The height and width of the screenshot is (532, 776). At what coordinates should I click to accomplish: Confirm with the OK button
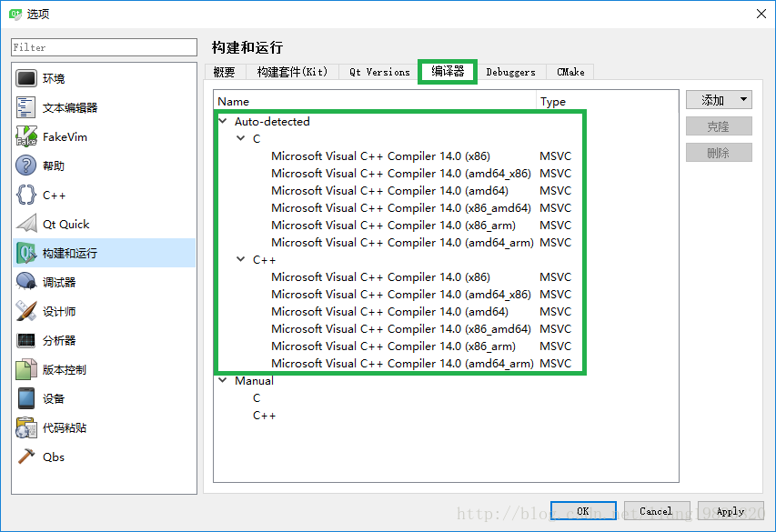click(x=583, y=511)
